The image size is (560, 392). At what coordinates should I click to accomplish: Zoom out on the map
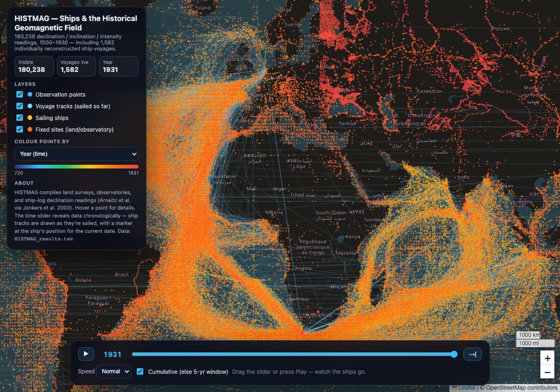[x=547, y=372]
